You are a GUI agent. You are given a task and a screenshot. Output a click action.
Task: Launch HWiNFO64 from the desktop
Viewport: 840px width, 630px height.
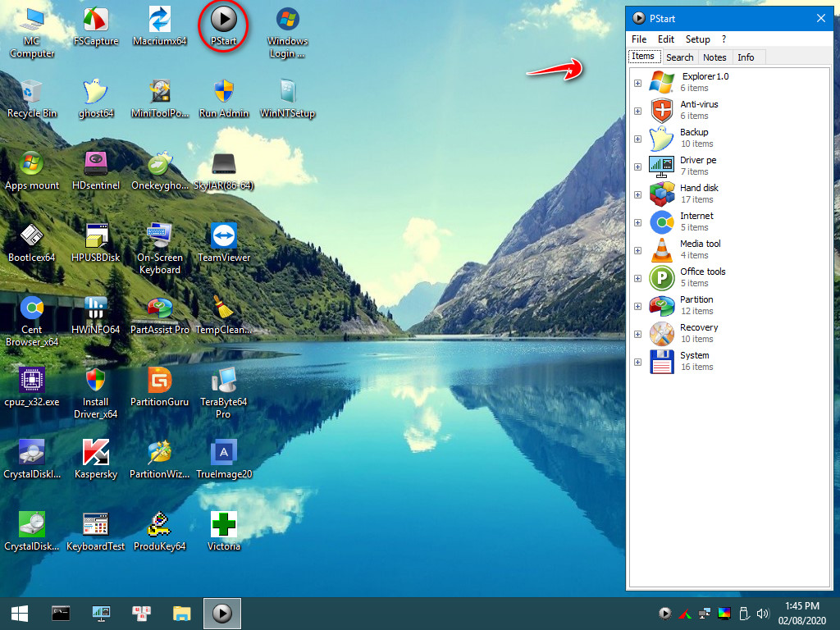click(x=96, y=315)
